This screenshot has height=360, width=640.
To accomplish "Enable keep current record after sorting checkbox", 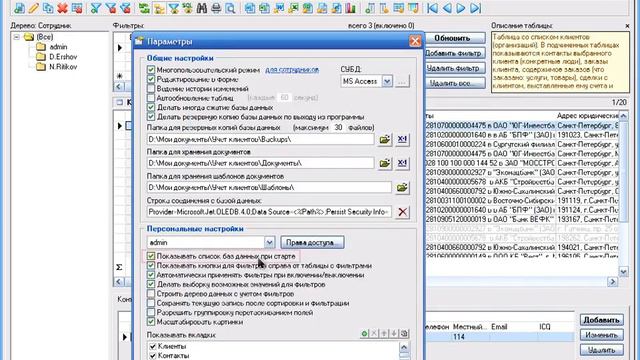I will (x=151, y=303).
